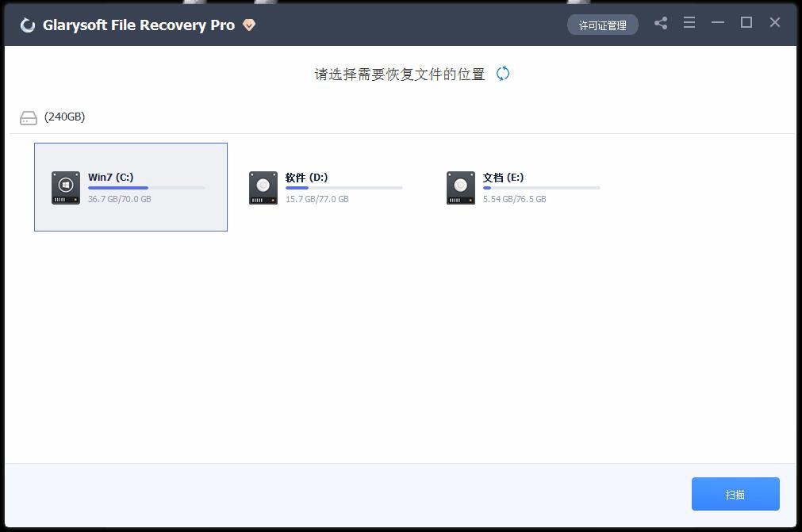Click the 许可证管理 license management button

[x=602, y=25]
